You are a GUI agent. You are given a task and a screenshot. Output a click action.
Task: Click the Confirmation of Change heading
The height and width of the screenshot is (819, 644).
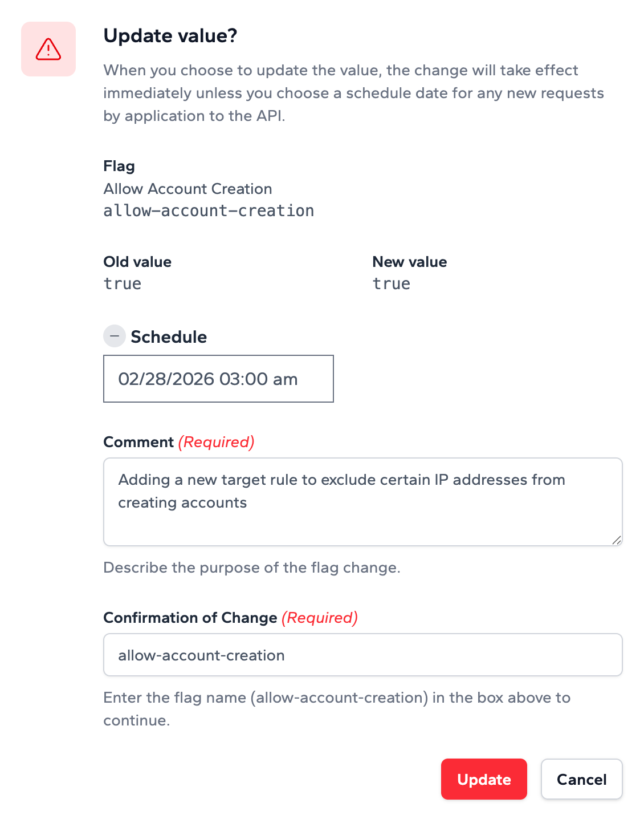pyautogui.click(x=231, y=618)
